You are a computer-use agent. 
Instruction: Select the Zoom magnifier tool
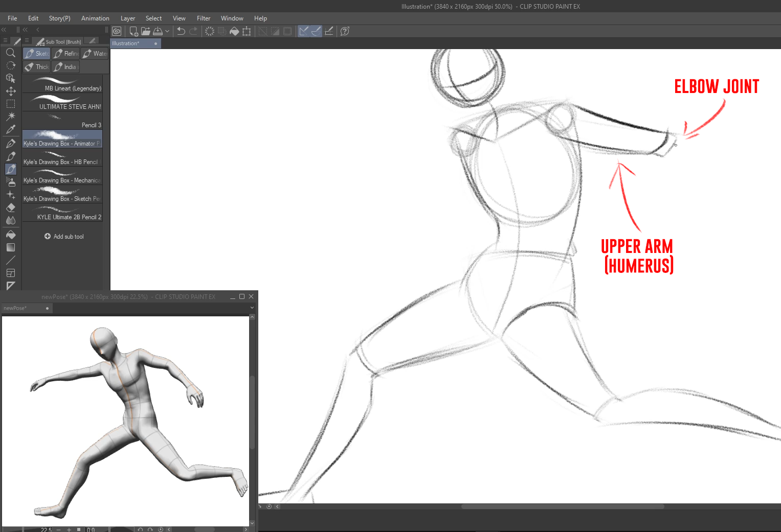[x=10, y=53]
